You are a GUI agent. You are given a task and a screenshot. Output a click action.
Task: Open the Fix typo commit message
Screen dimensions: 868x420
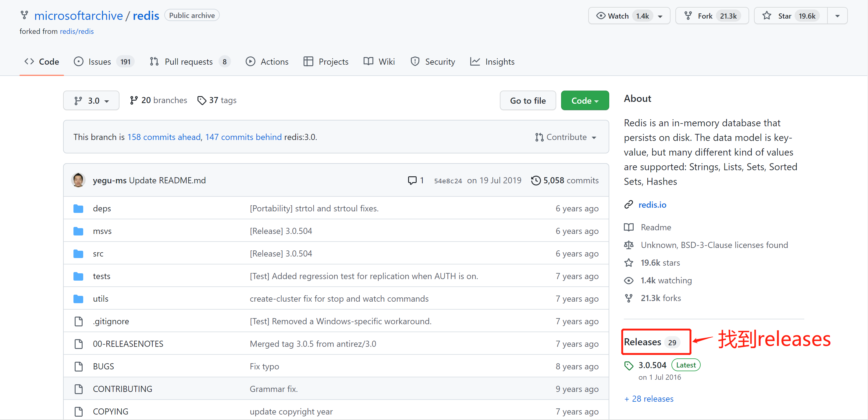point(264,366)
